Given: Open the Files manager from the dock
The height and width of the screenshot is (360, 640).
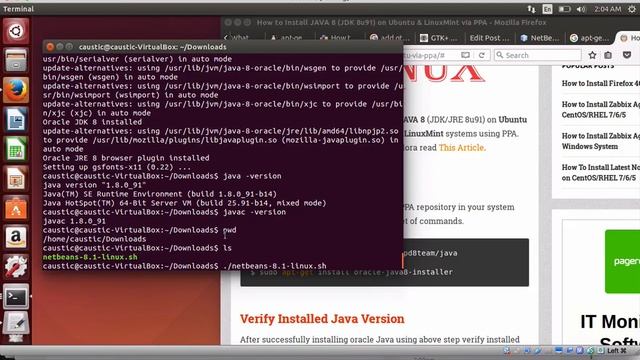Looking at the screenshot, I should click(16, 60).
